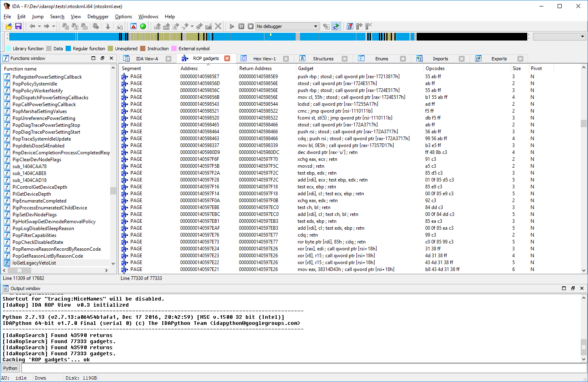588x382 pixels.
Task: Sort by the Gadget column header
Action: tap(360, 68)
